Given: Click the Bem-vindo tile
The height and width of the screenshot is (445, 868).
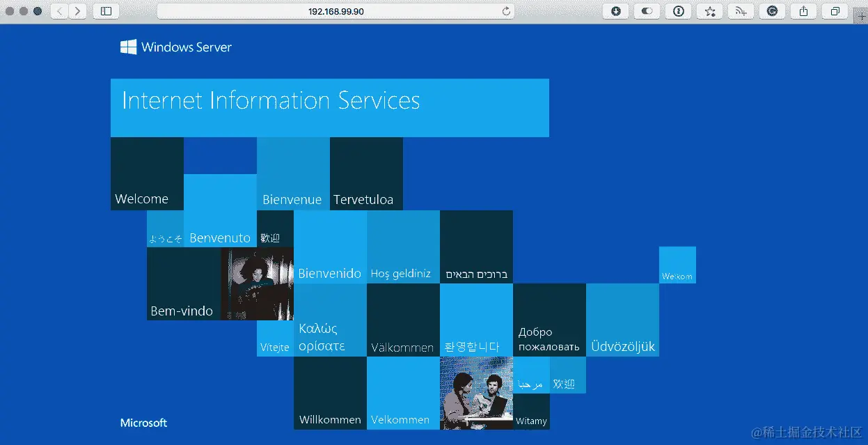Looking at the screenshot, I should 184,283.
